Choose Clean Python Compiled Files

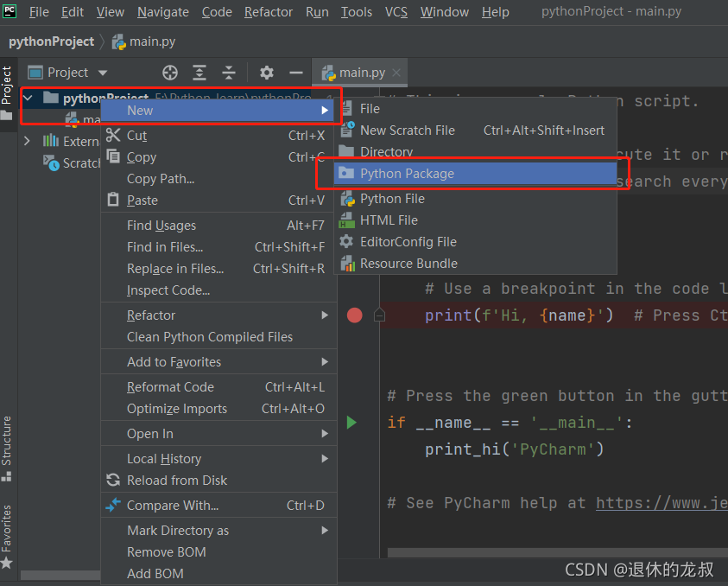(x=218, y=336)
